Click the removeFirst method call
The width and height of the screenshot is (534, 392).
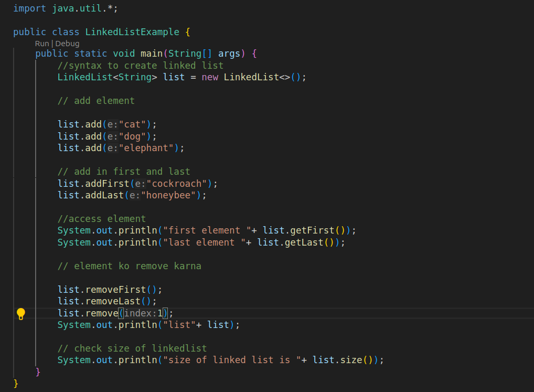[115, 290]
